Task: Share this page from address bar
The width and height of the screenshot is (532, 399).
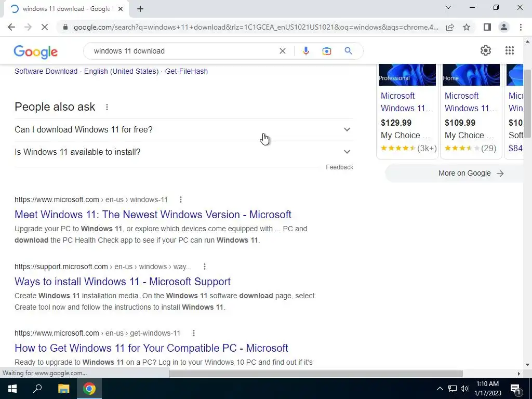Action: point(450,27)
